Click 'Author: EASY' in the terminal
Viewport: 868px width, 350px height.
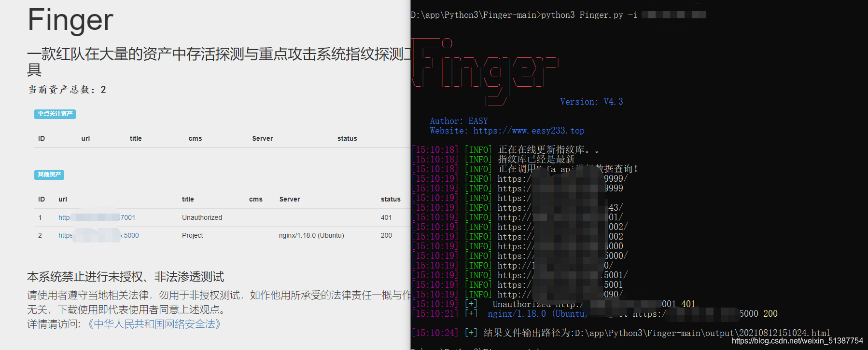point(459,121)
